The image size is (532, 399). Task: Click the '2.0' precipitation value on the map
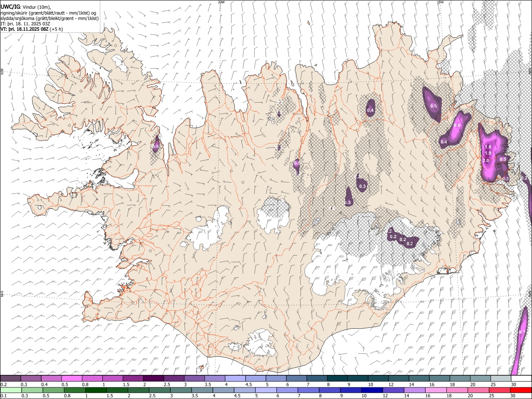[486, 160]
